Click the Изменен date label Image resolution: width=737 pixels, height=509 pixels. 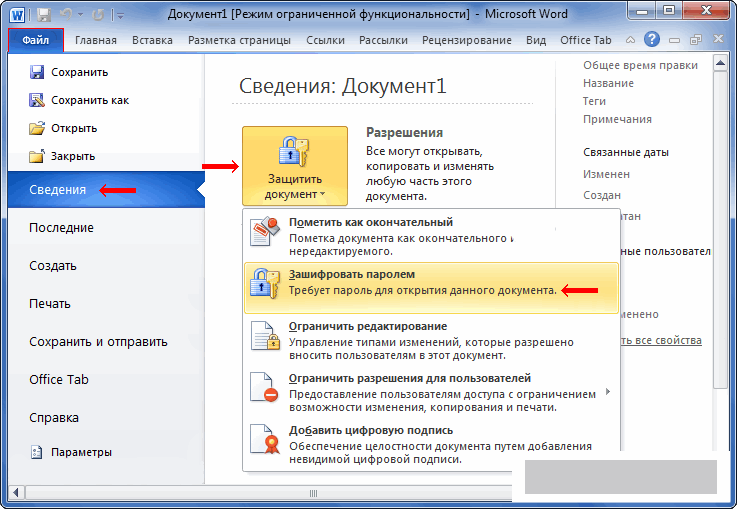pyautogui.click(x=606, y=174)
